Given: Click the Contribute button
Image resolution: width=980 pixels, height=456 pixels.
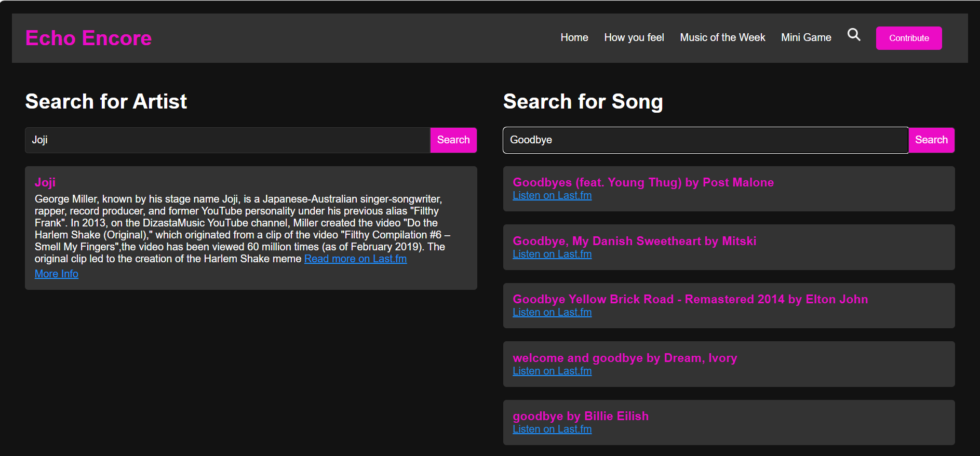Looking at the screenshot, I should click(x=908, y=38).
